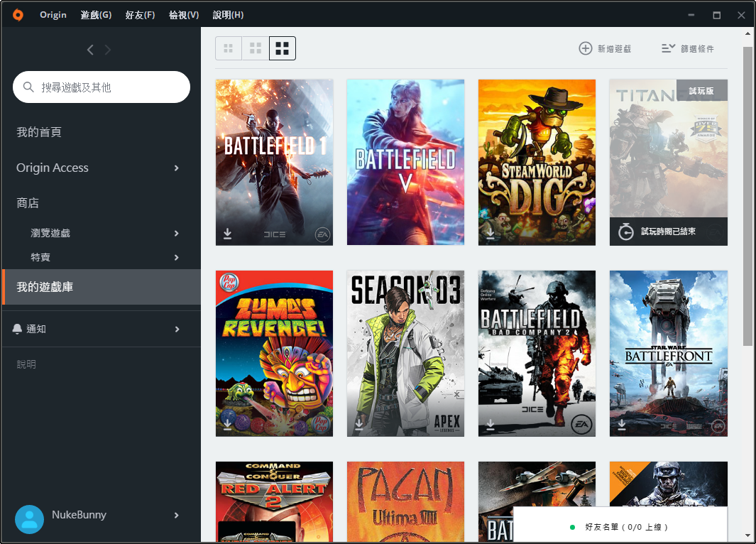Select the Apex Legends Season 03 tile
The image size is (756, 544).
coord(405,354)
